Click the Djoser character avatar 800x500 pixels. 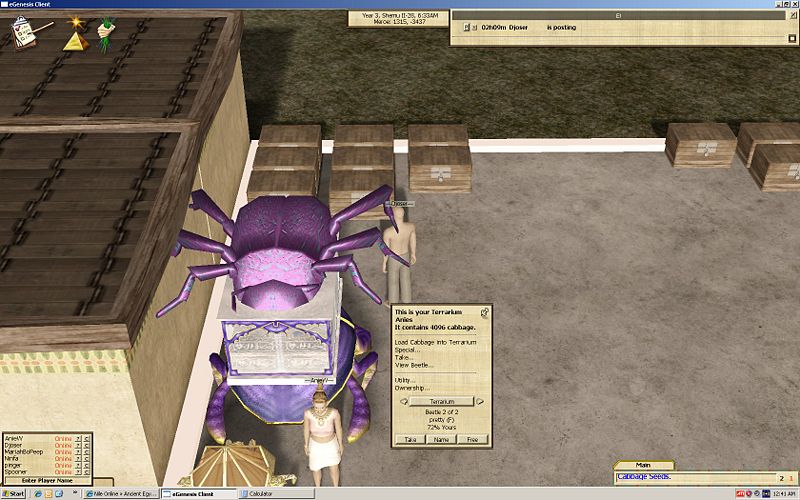(398, 254)
